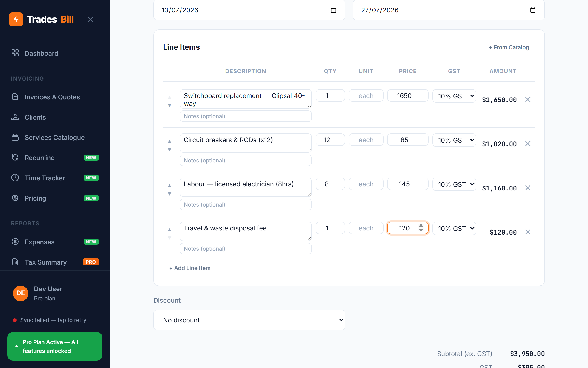Viewport: 588px width, 368px height.
Task: Click Notes field under Switchboard replacement
Action: pos(246,116)
